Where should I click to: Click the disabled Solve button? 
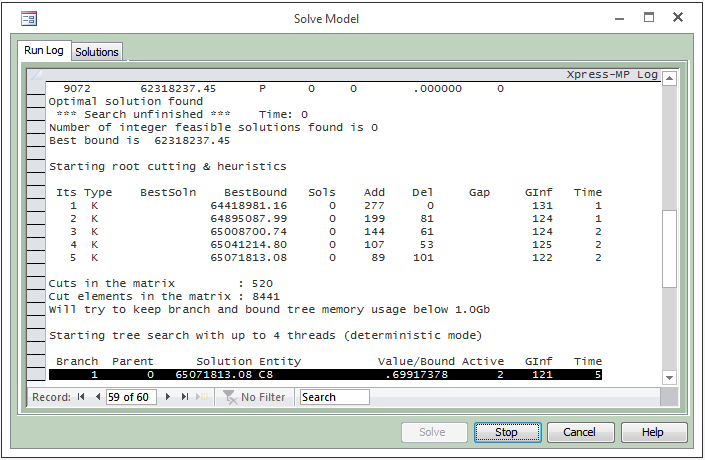coord(432,432)
